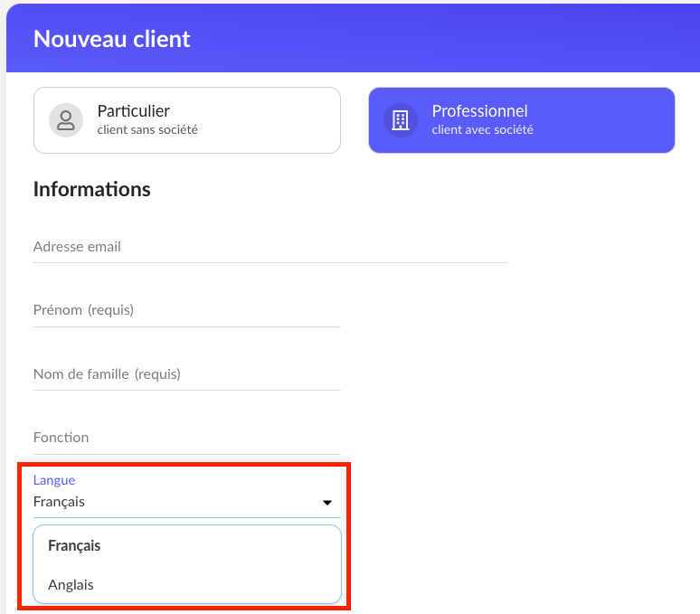
Task: Click the Nouveau client header title
Action: [112, 39]
